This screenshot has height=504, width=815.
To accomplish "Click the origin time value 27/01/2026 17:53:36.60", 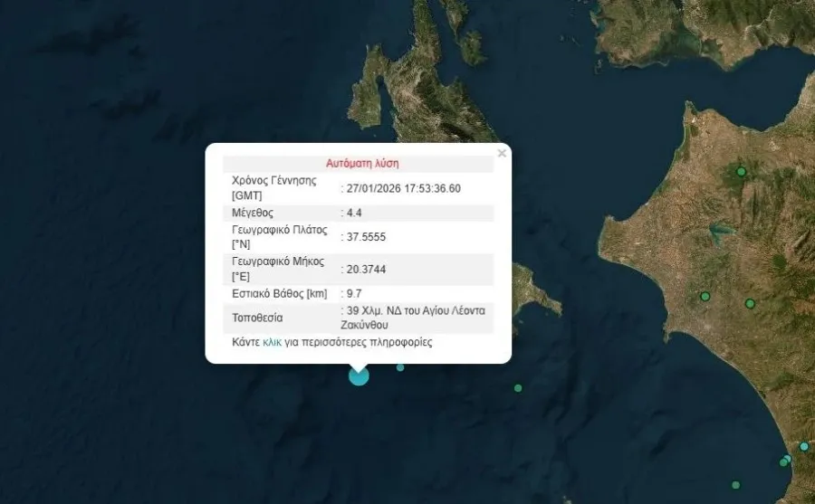I will pyautogui.click(x=404, y=188).
